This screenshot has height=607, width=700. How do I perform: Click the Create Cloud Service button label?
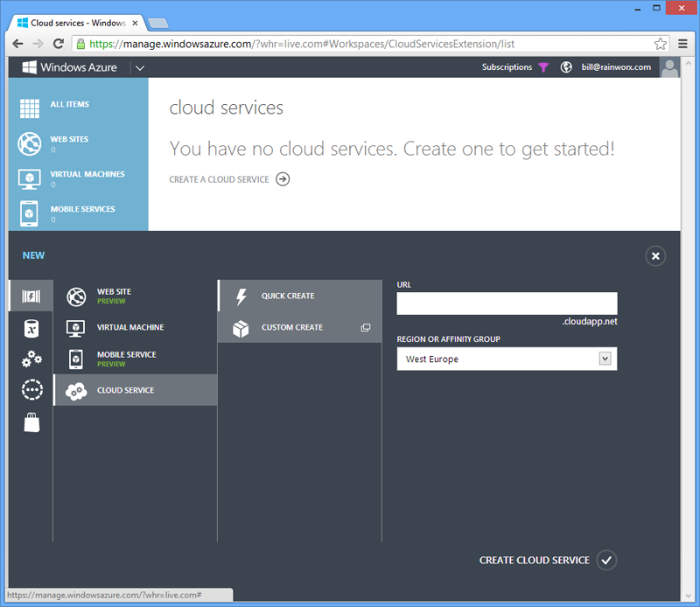click(x=535, y=560)
